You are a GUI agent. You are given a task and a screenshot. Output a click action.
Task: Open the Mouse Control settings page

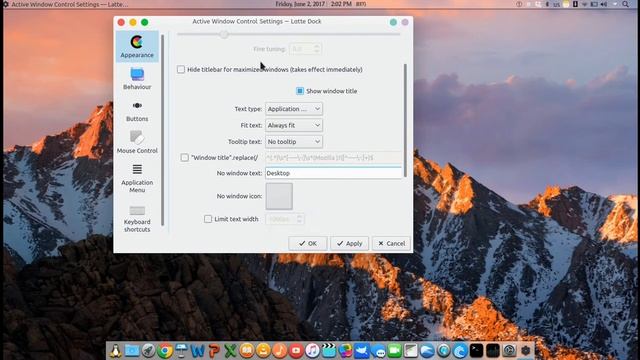coord(137,142)
